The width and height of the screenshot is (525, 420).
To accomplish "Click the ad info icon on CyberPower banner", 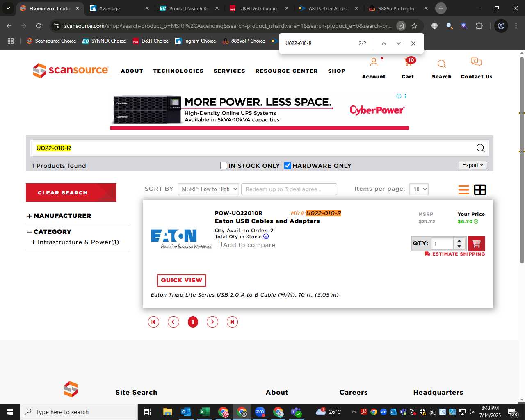I will (x=399, y=96).
